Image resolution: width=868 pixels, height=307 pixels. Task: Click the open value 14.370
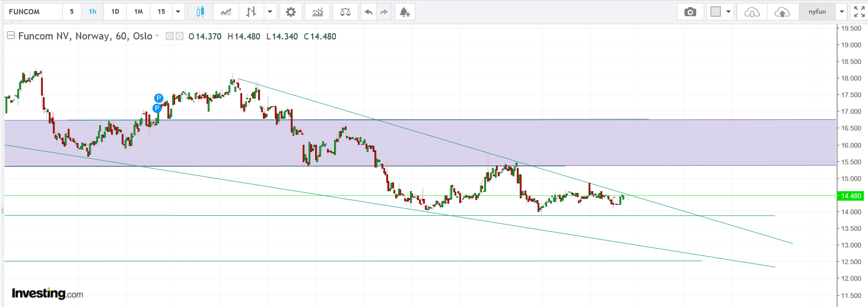tap(208, 37)
